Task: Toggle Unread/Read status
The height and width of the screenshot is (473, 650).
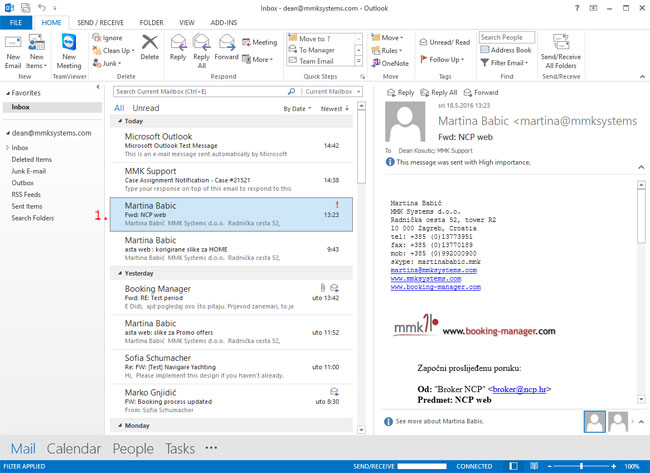Action: pos(445,42)
